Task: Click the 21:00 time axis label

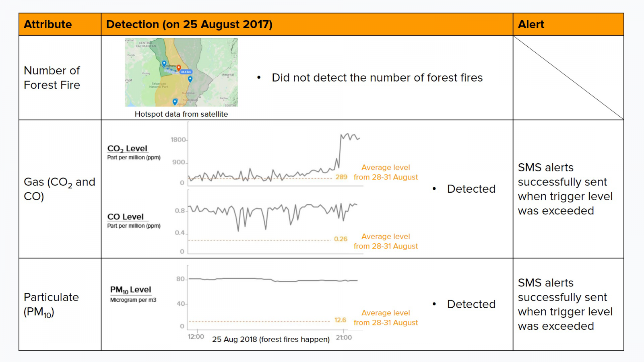Action: pos(344,337)
